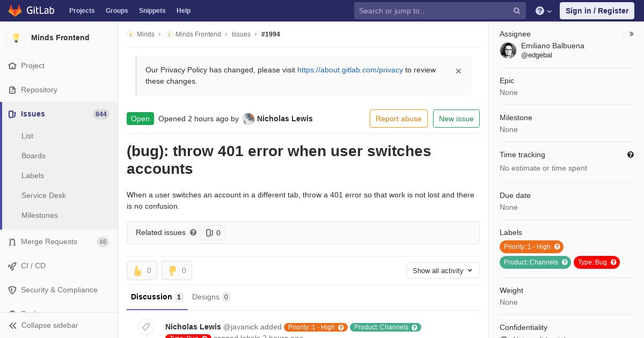This screenshot has width=644, height=338.
Task: Open the Help question mark menu
Action: pos(544,11)
